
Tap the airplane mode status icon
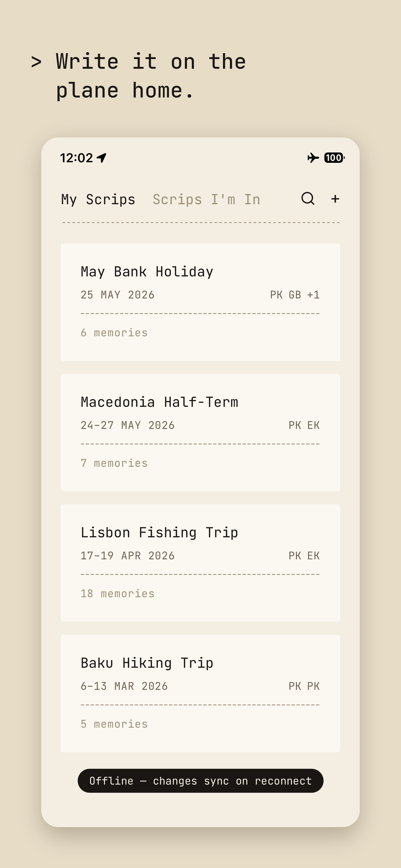pyautogui.click(x=313, y=158)
